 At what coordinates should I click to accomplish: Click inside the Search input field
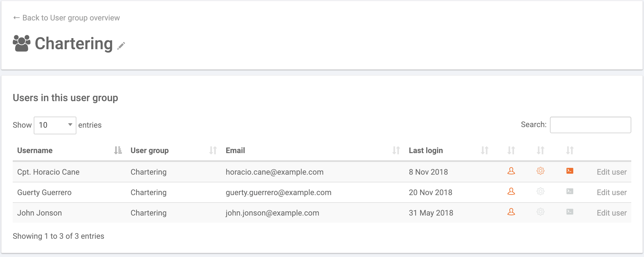[591, 125]
